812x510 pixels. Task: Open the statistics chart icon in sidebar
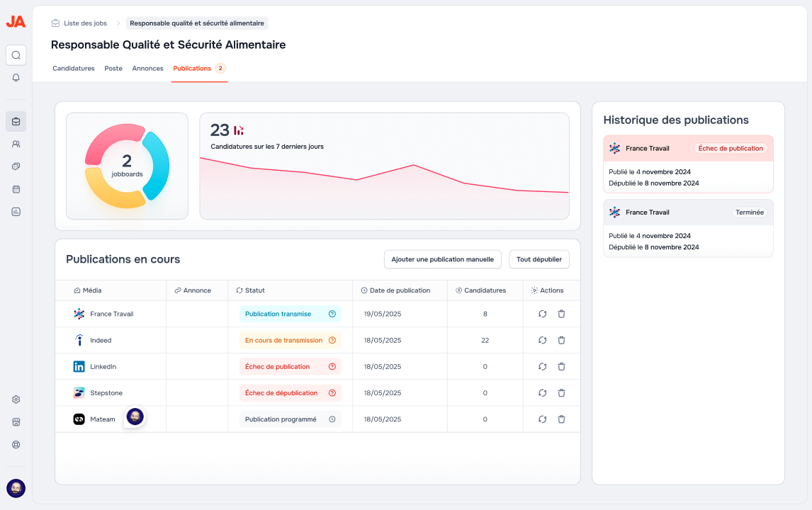16,212
